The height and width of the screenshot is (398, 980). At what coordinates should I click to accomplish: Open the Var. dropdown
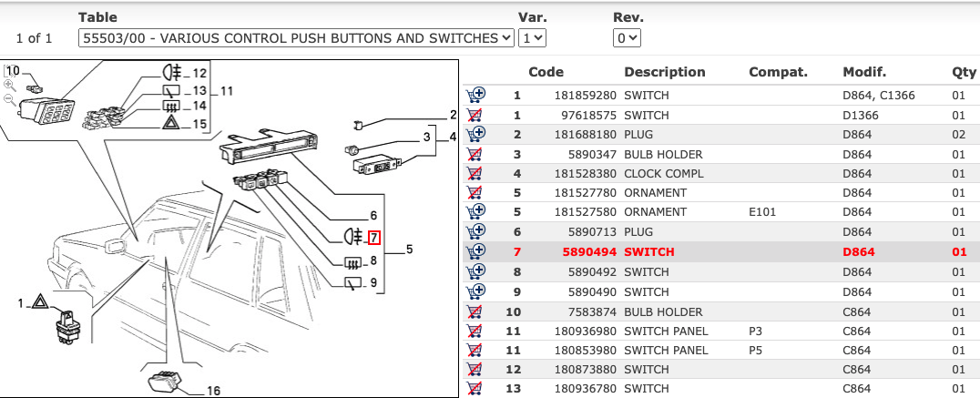coord(532,37)
